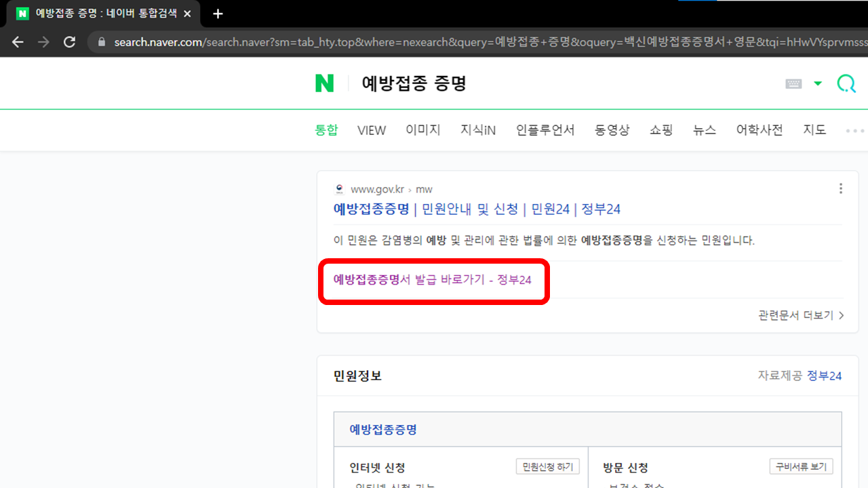This screenshot has width=868, height=488.
Task: Select the 방문 신청 text
Action: click(x=625, y=468)
